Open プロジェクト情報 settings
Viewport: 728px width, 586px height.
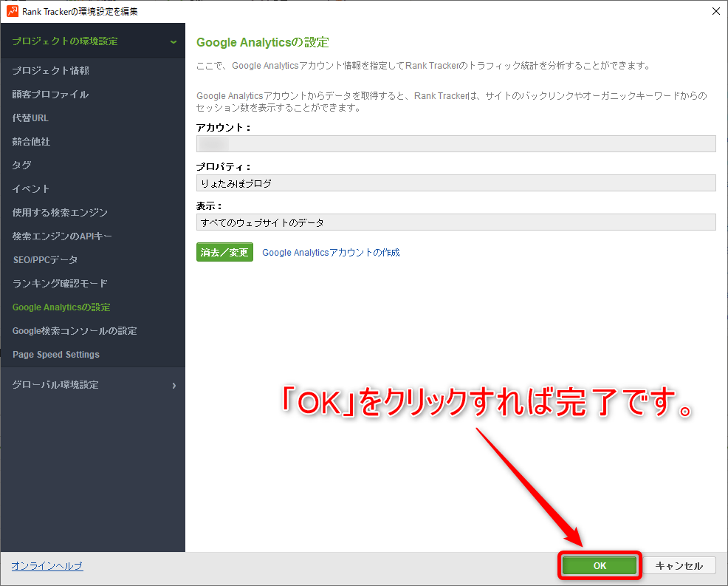[x=51, y=71]
